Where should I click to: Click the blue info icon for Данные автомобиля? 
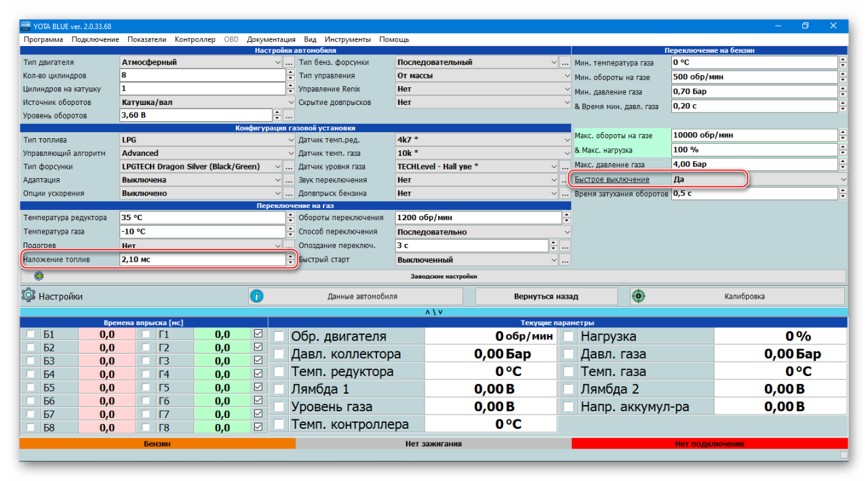coord(256,296)
